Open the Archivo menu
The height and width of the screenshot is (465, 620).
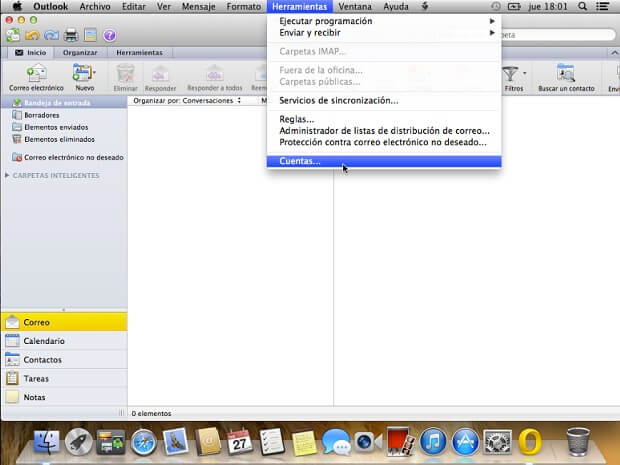pos(95,6)
